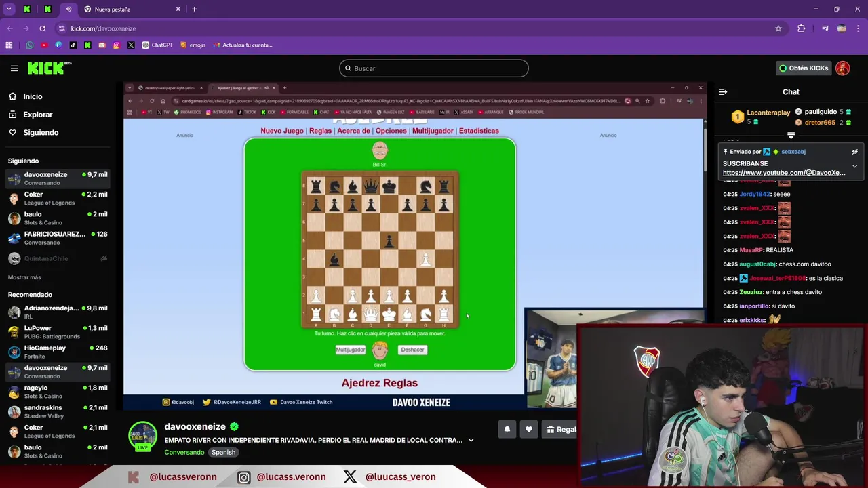View site information icon in address bar

(62, 28)
